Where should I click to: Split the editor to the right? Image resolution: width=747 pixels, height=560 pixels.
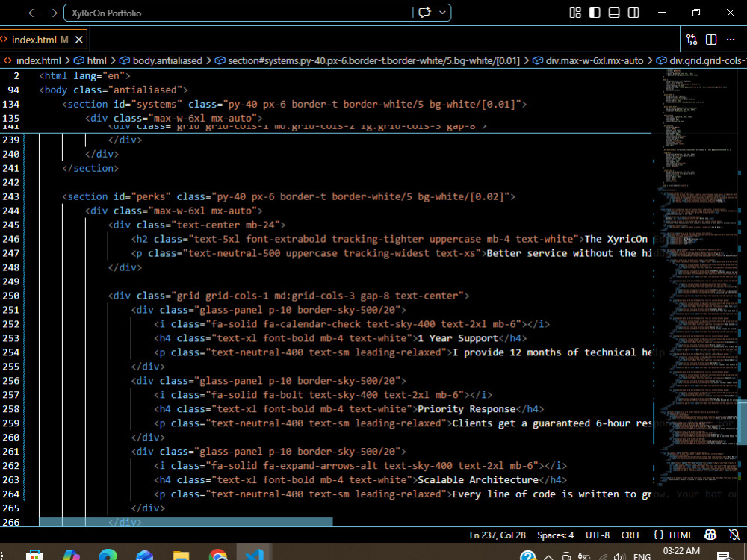tap(711, 40)
